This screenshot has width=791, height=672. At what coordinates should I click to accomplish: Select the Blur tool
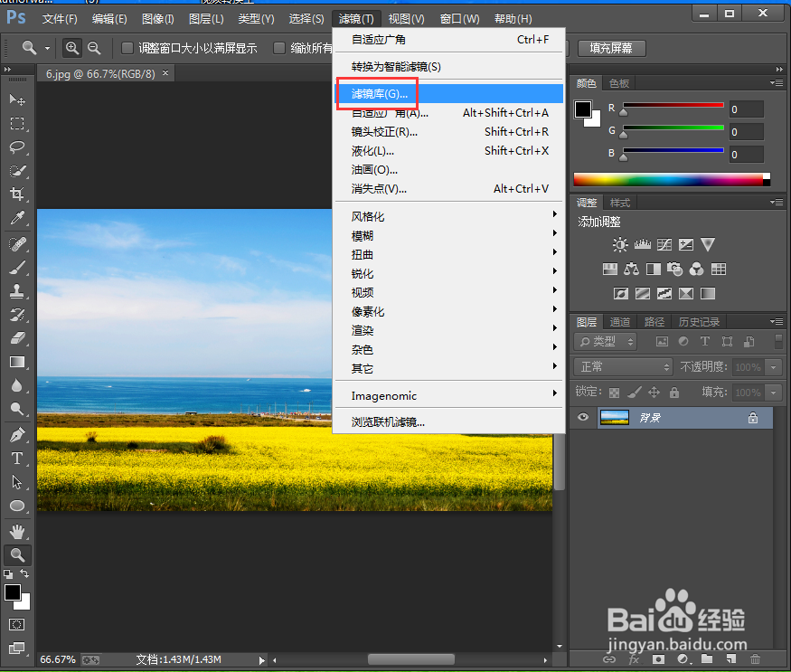(x=17, y=385)
